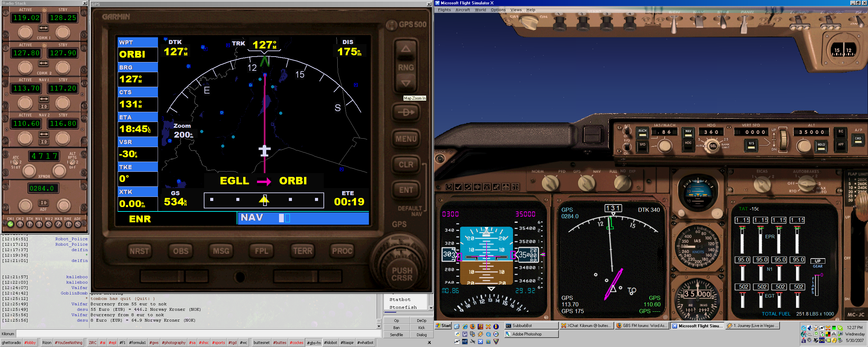The image size is (868, 347).
Task: Toggle the altitude HOLD button
Action: [821, 146]
